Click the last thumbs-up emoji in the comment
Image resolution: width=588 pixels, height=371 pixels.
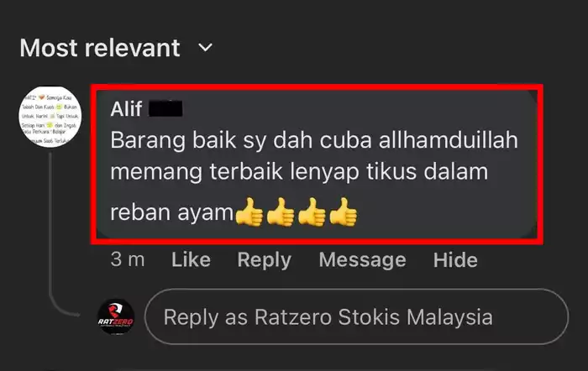click(x=344, y=212)
